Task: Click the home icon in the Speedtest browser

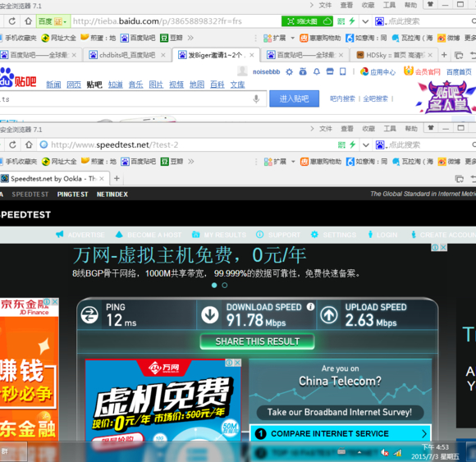Action: tap(29, 144)
